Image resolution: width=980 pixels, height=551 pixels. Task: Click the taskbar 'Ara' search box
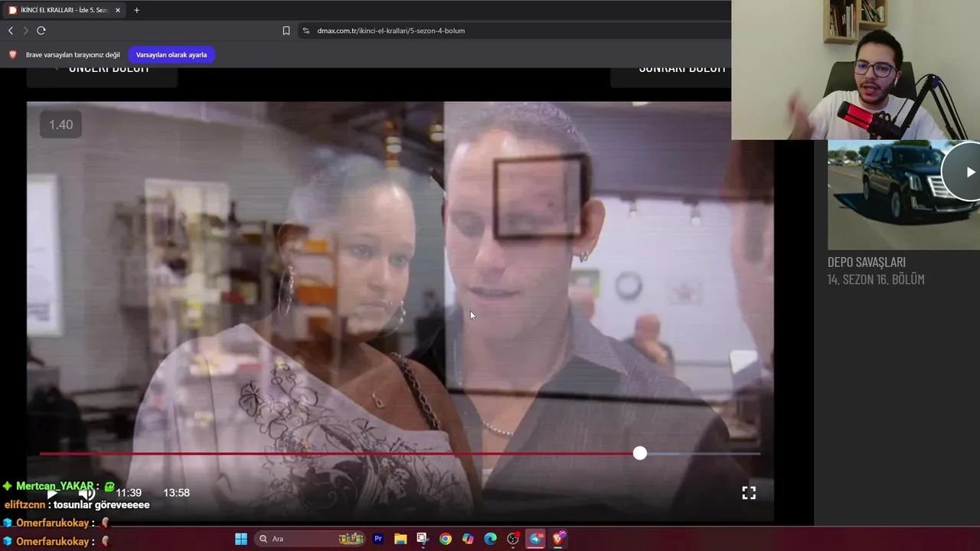click(310, 539)
